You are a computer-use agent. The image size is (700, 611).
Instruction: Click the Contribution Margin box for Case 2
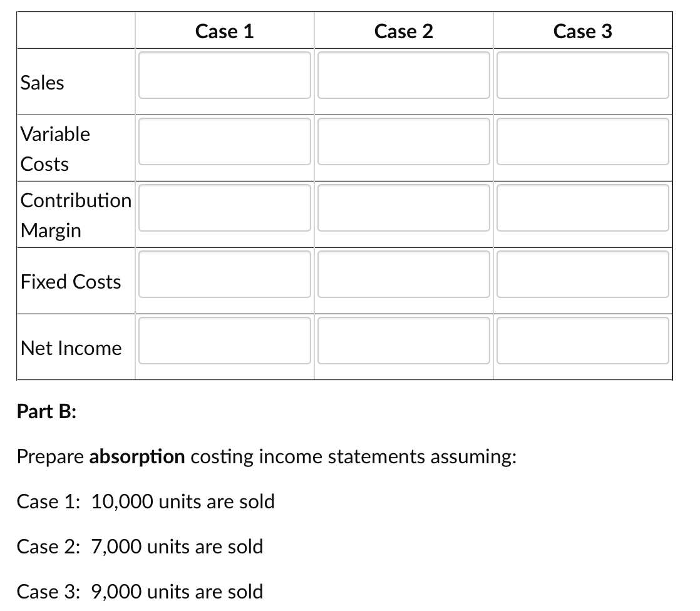tap(403, 208)
